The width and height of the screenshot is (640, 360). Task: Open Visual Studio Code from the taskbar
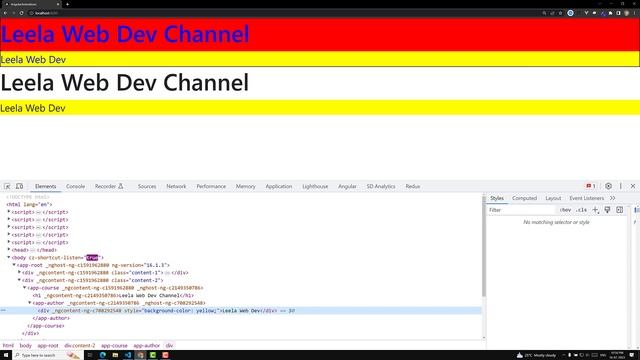pos(128,355)
